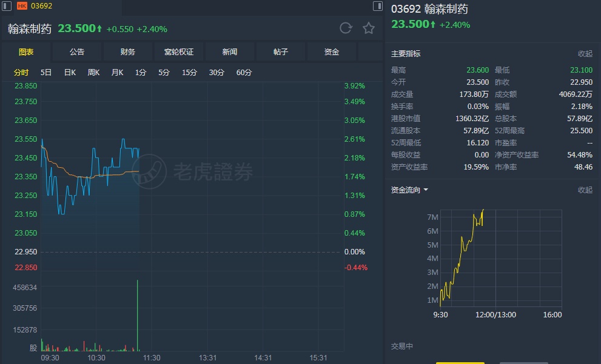Switch to the 财务 tab
The image size is (601, 364).
pos(127,51)
